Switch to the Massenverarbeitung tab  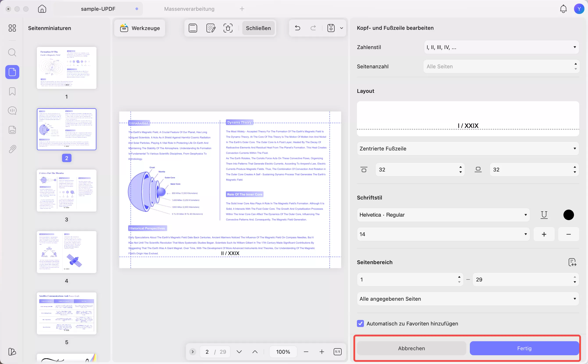pos(189,9)
